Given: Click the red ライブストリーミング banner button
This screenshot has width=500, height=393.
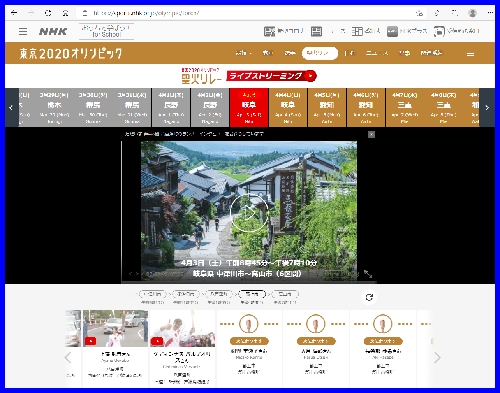Looking at the screenshot, I should click(x=271, y=76).
